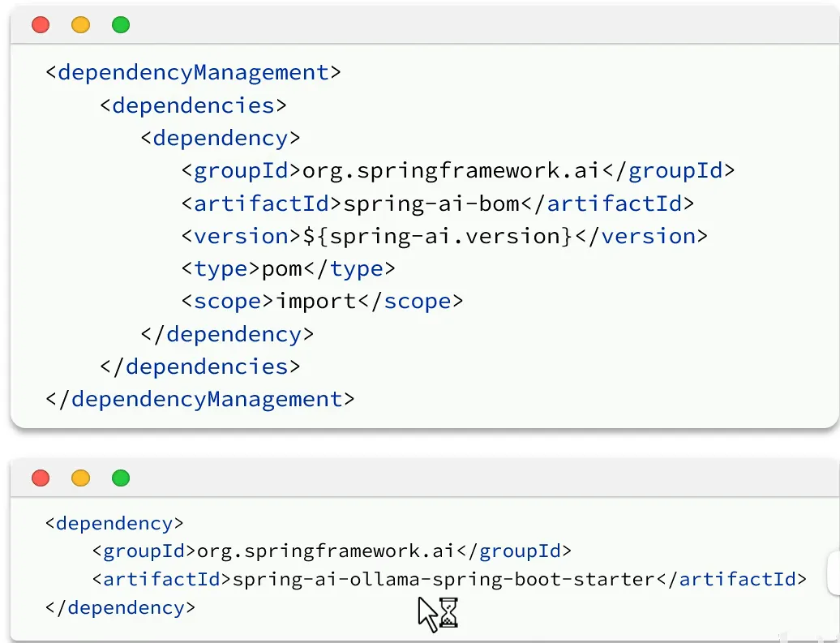Click the yellow dot in the dependencyManagement window

[x=80, y=25]
